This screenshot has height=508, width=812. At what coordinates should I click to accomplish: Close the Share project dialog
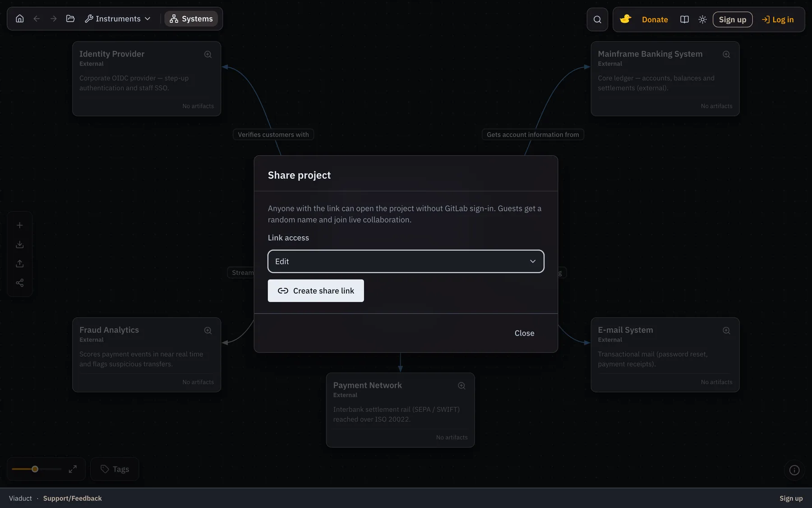coord(524,333)
